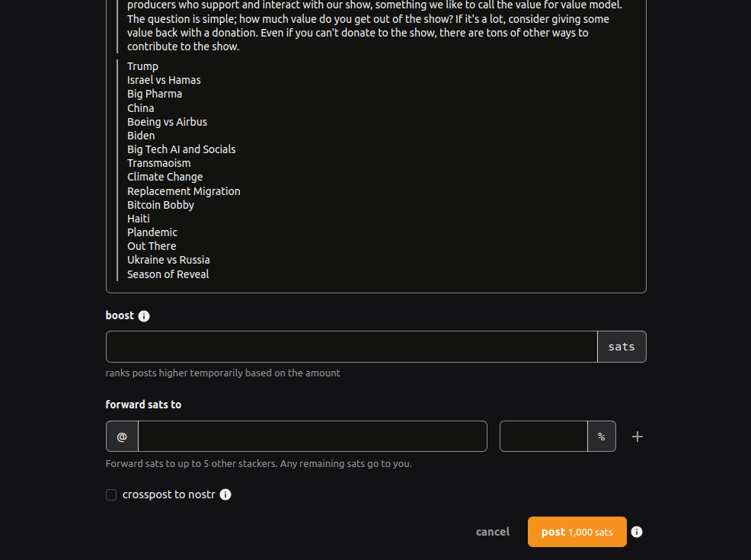Click the sats unit label on boost field
This screenshot has height=560, width=751.
coord(622,347)
